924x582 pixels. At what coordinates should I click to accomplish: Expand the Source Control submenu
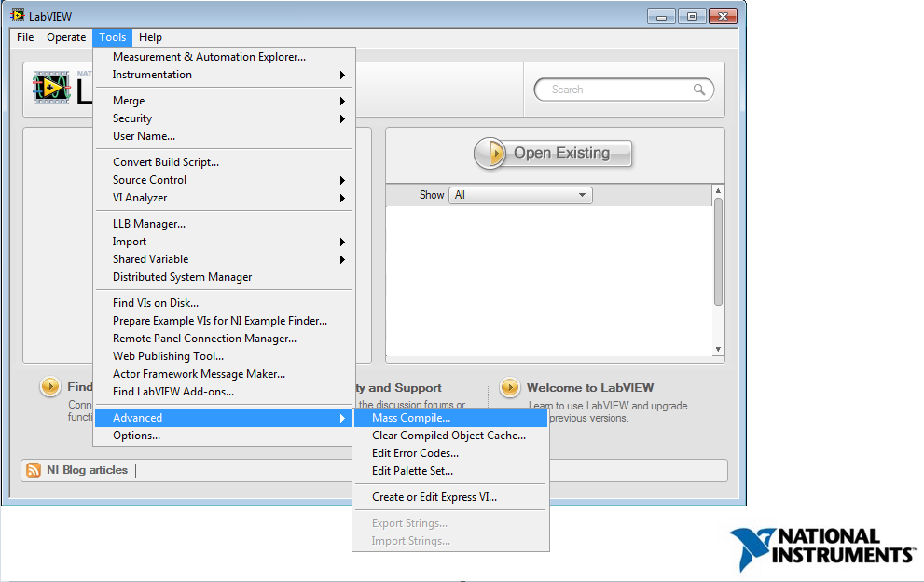[224, 179]
